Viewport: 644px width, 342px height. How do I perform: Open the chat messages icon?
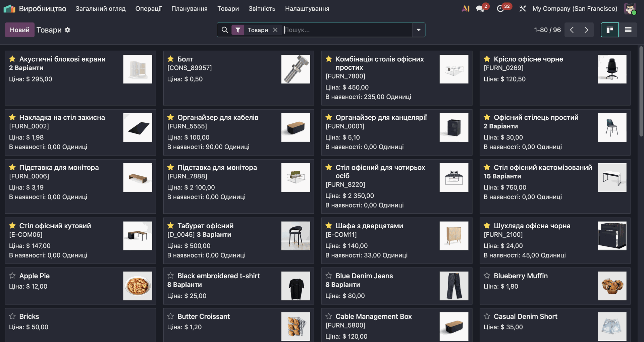(480, 9)
